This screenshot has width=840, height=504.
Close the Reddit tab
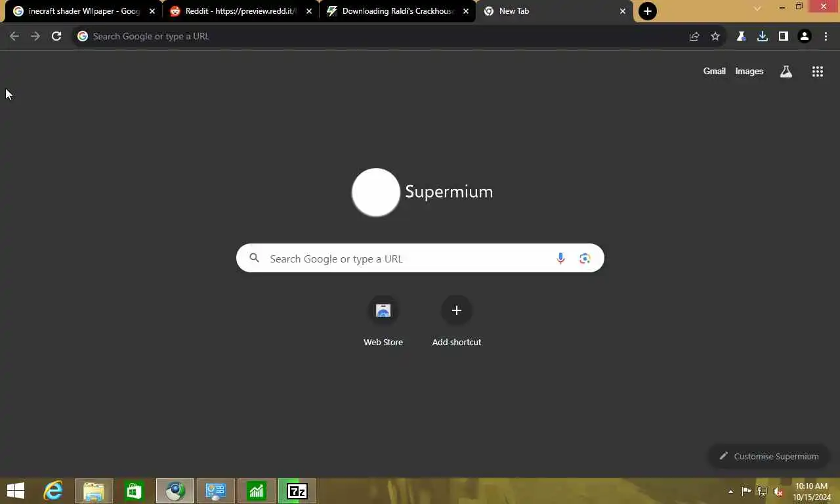pyautogui.click(x=309, y=11)
